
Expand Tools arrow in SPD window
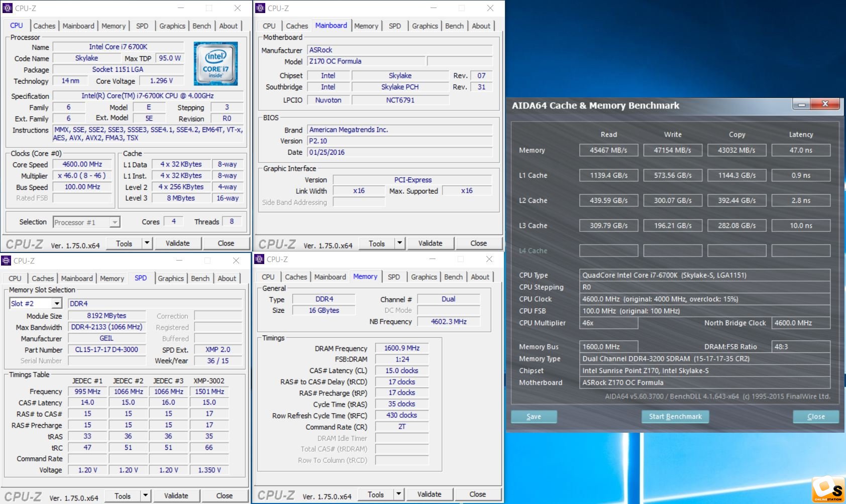tap(145, 496)
